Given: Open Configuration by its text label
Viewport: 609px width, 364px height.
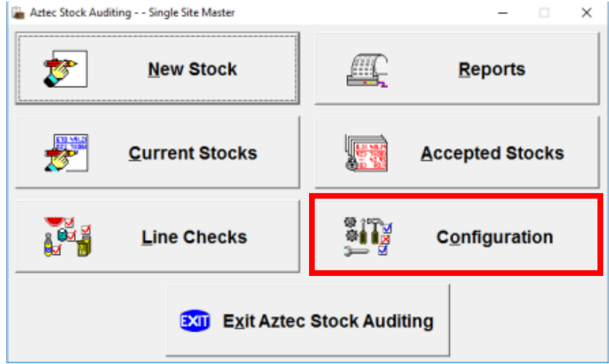Looking at the screenshot, I should point(495,237).
